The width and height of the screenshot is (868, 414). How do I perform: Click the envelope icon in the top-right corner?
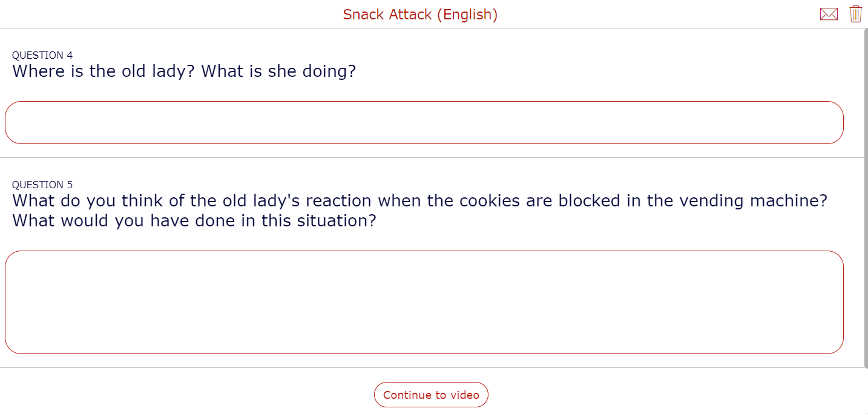click(829, 13)
